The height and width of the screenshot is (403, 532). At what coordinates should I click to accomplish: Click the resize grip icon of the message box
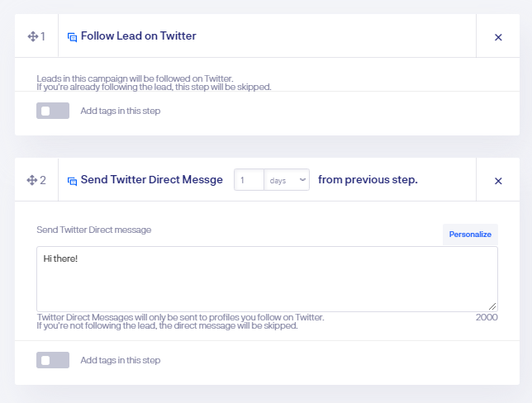[492, 306]
